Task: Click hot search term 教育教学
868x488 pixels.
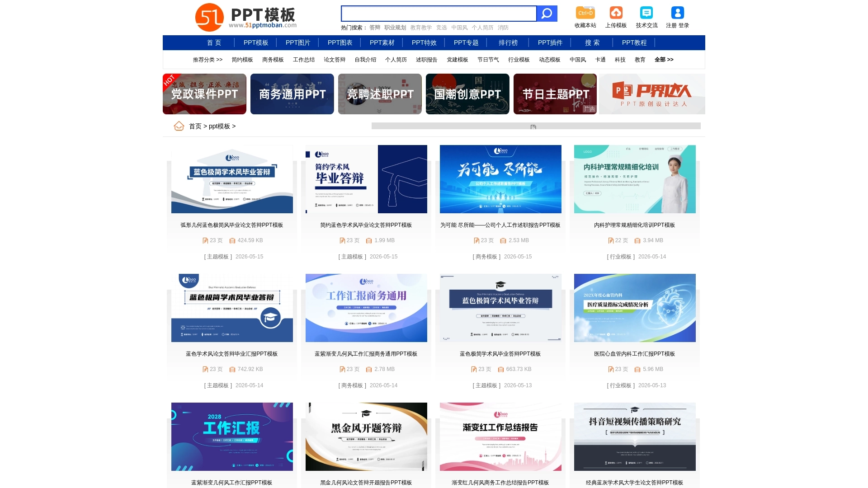Action: (x=421, y=28)
